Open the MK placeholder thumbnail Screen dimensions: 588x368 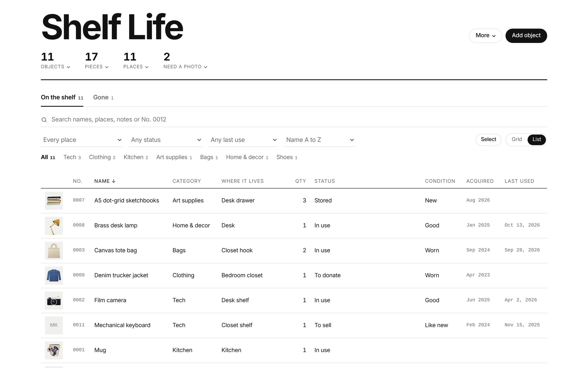pos(54,325)
